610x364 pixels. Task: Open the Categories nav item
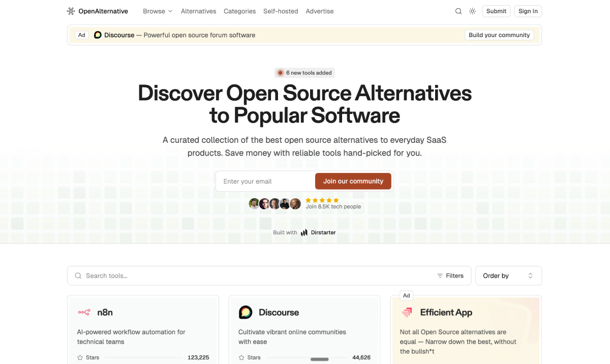(240, 11)
